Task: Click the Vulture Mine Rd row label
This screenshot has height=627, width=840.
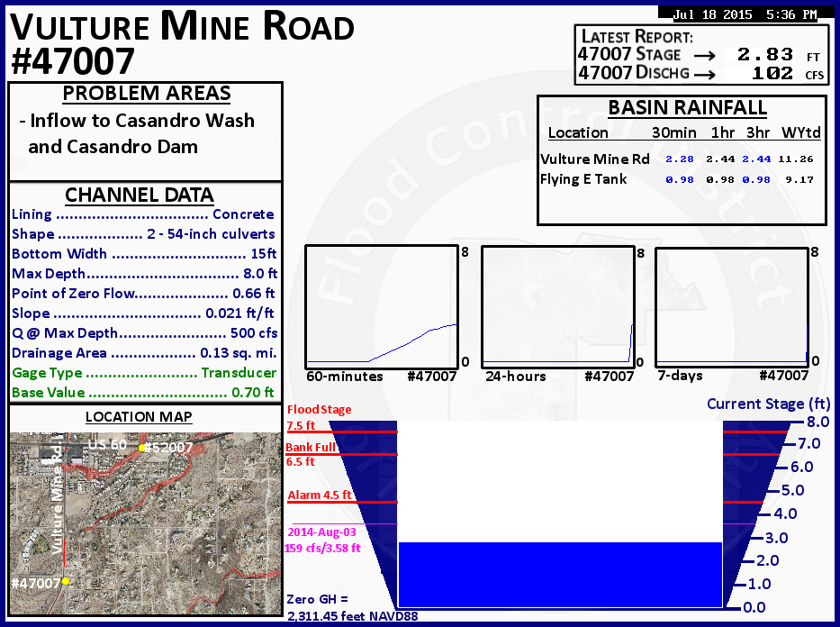Action: pyautogui.click(x=594, y=159)
